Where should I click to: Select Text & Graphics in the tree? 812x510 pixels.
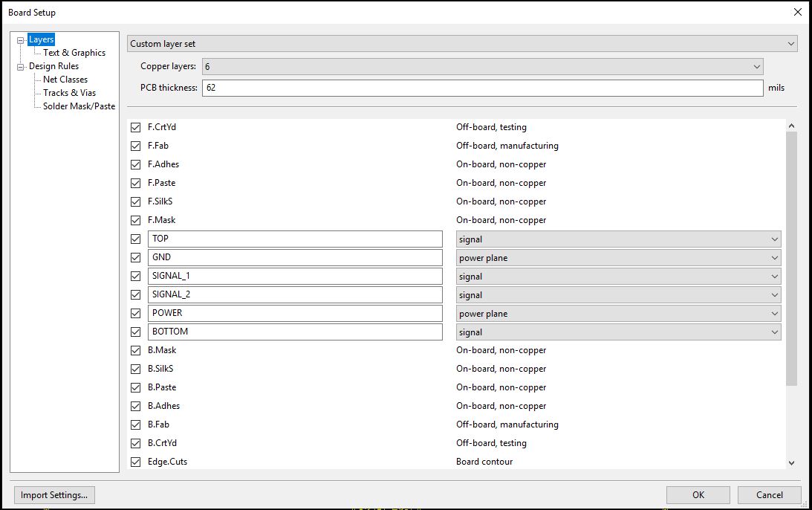74,53
